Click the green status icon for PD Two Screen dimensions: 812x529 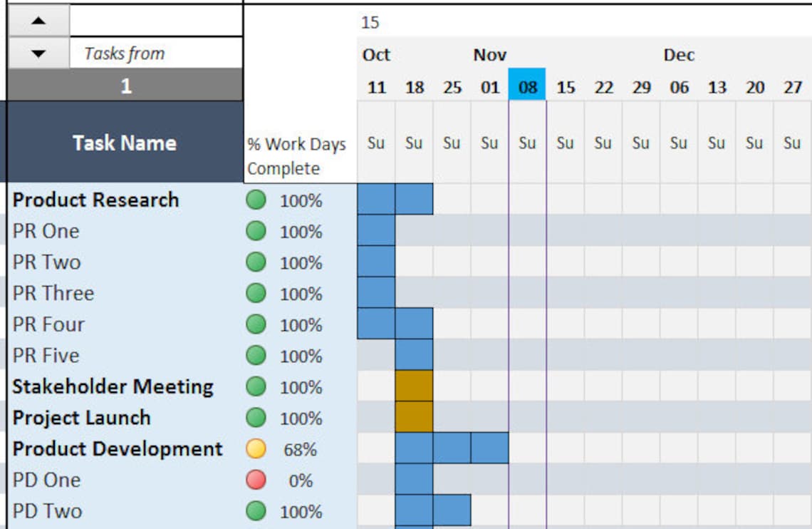256,511
